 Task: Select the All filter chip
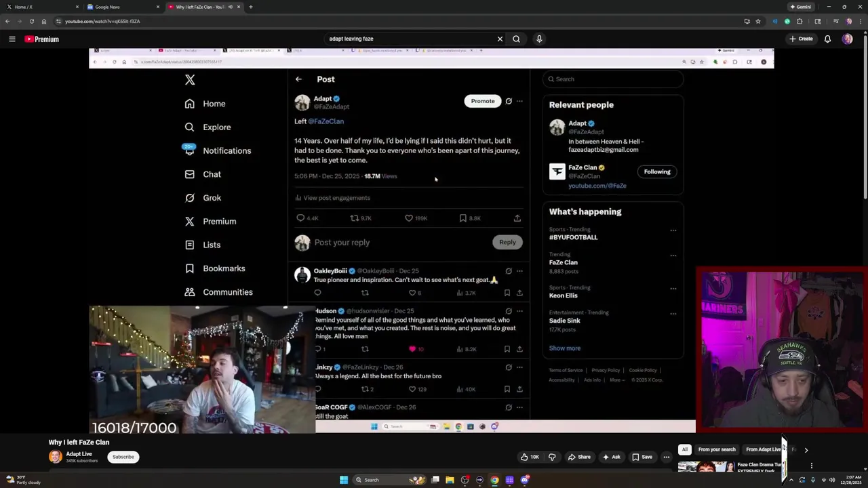(685, 449)
